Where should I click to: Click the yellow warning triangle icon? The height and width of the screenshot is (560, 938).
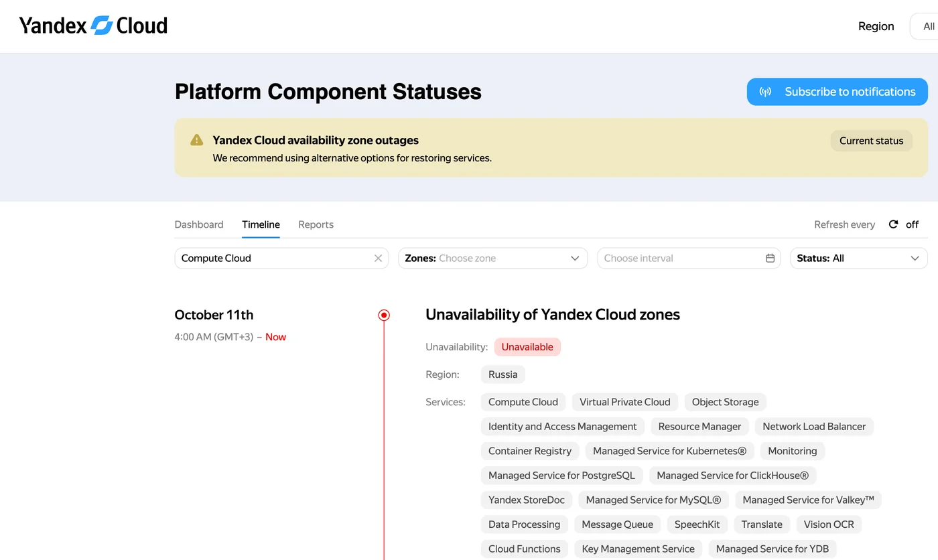click(196, 140)
